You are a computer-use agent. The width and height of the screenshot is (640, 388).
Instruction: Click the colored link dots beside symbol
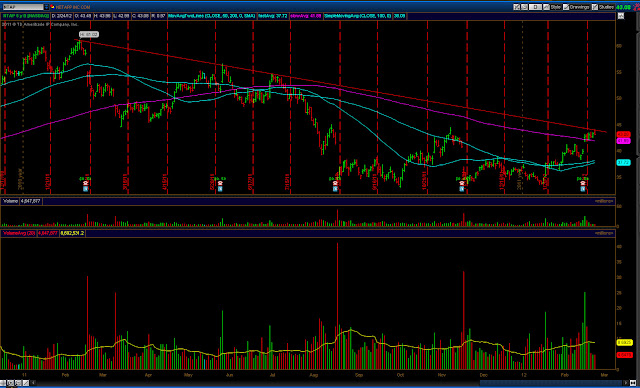pos(53,7)
